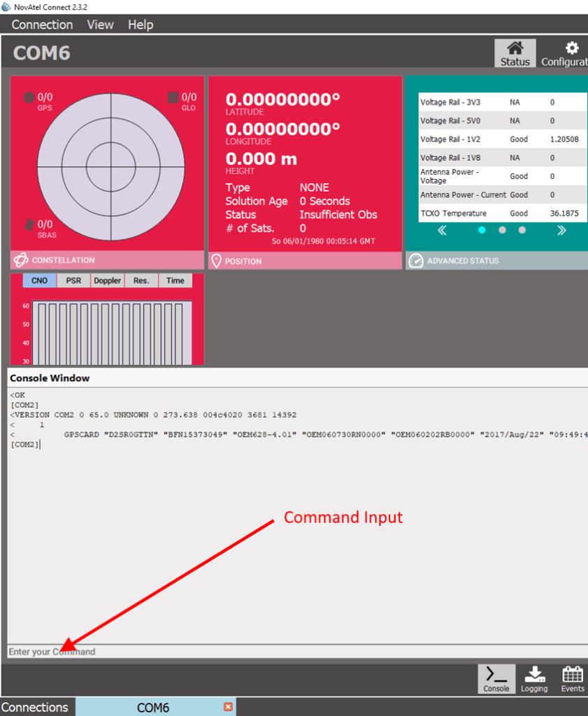Click the GLO square satellite marker
This screenshot has width=588, height=716.
point(173,97)
